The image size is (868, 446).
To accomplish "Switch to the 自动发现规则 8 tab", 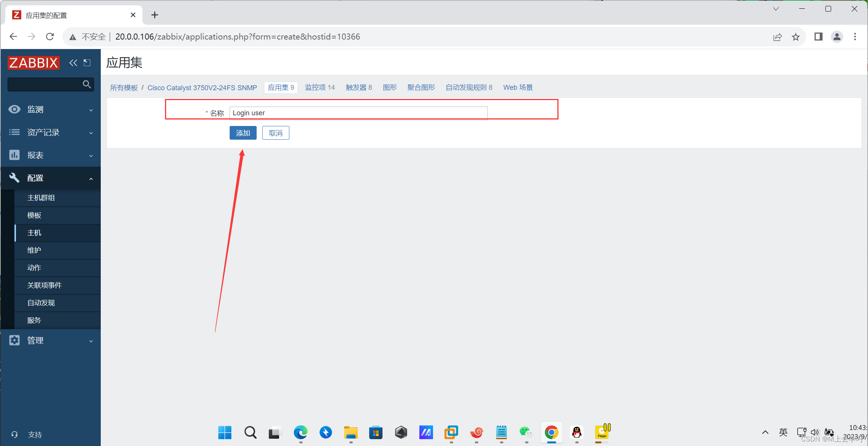I will [x=469, y=88].
